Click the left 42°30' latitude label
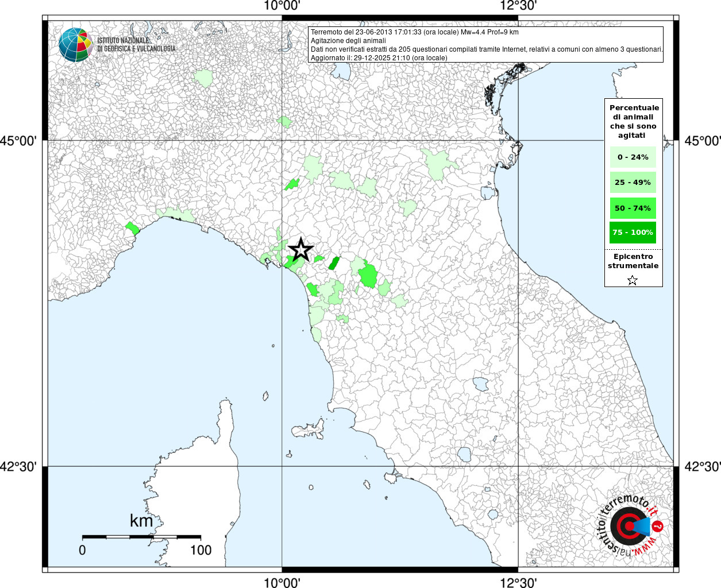 18,466
